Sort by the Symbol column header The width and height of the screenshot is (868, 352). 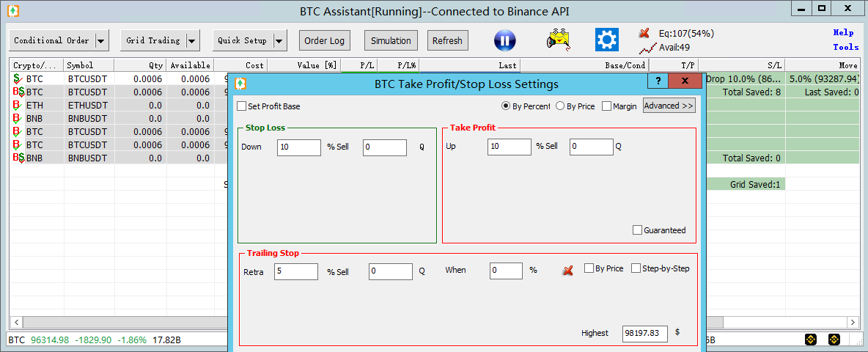click(x=89, y=65)
